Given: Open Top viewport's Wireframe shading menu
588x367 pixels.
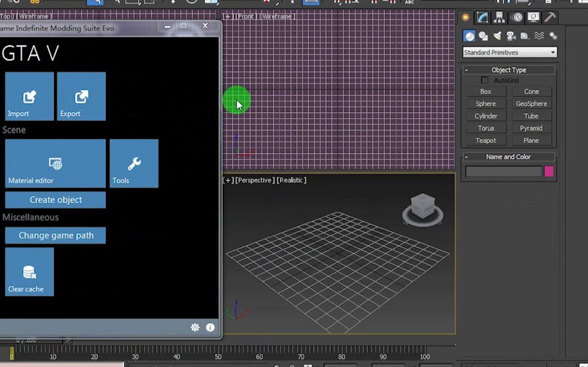Looking at the screenshot, I should click(x=34, y=16).
